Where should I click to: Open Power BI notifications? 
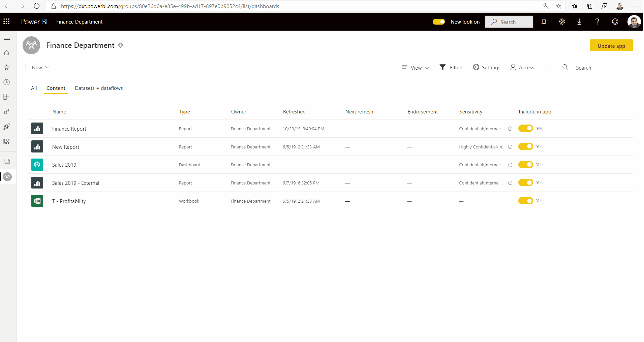(x=543, y=22)
